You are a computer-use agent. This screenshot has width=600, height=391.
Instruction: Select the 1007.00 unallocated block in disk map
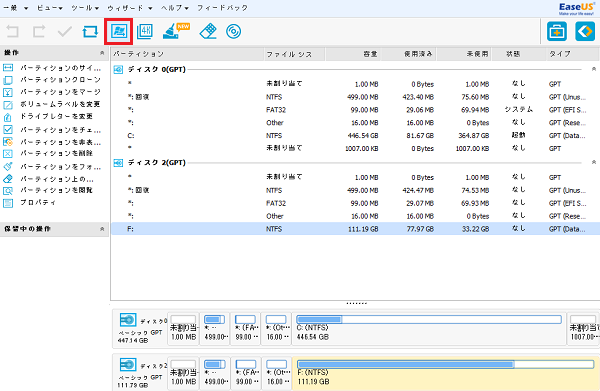(x=583, y=329)
